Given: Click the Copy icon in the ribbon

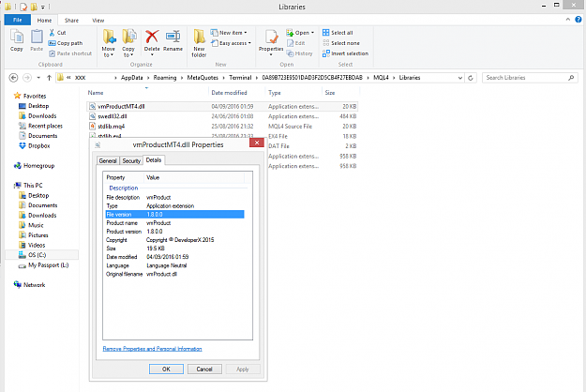Looking at the screenshot, I should coord(17,40).
